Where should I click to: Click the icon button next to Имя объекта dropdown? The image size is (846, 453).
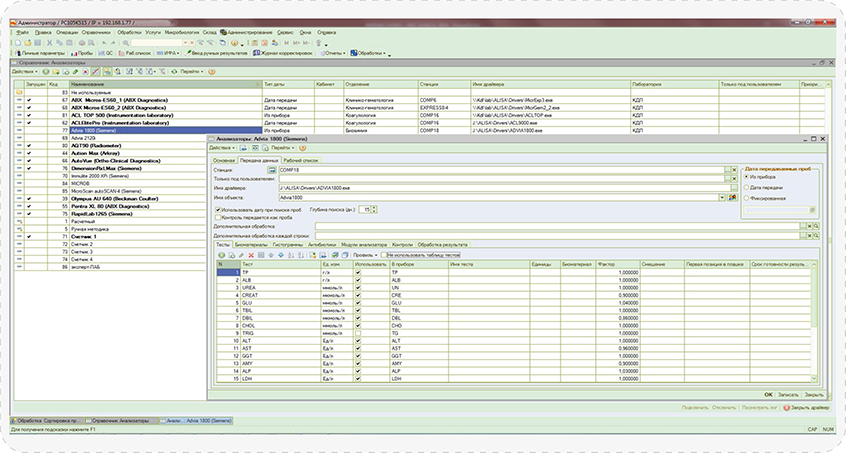(x=733, y=198)
